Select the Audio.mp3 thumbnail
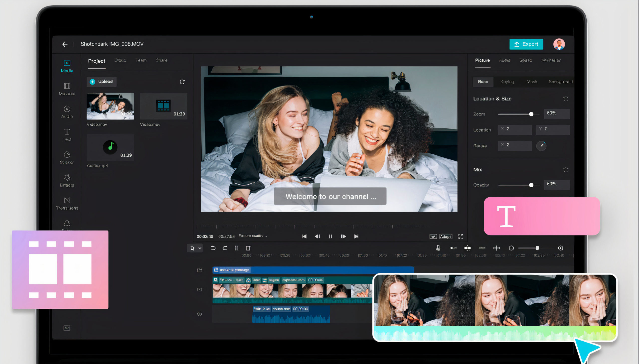The height and width of the screenshot is (364, 639). pos(110,147)
